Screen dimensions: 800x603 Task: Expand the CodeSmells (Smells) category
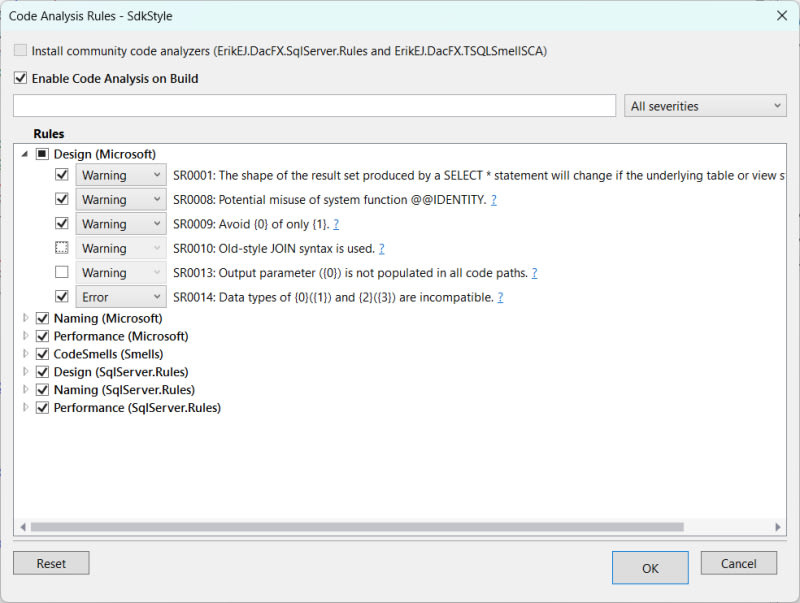25,354
